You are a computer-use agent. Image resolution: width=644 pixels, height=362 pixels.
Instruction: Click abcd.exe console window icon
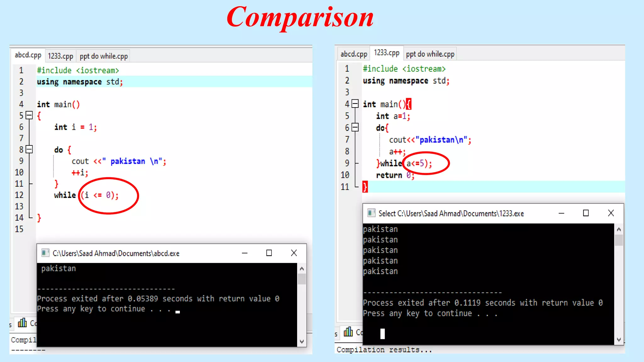(x=45, y=253)
